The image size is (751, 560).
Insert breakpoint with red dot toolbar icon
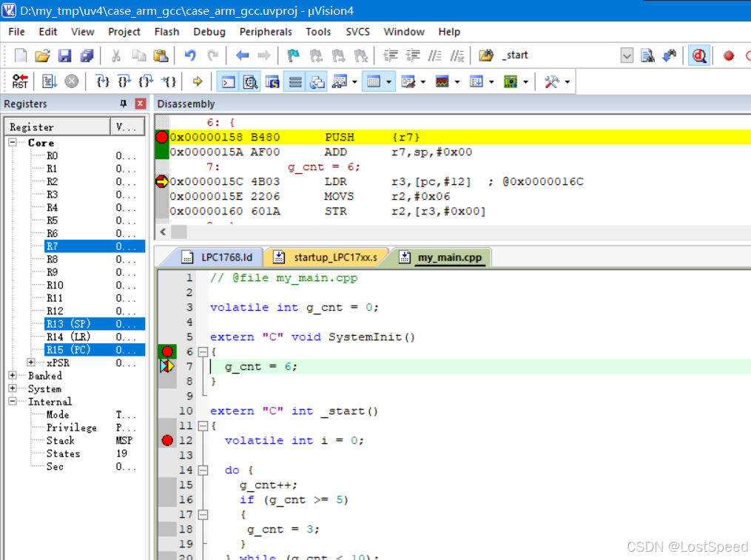pos(729,55)
